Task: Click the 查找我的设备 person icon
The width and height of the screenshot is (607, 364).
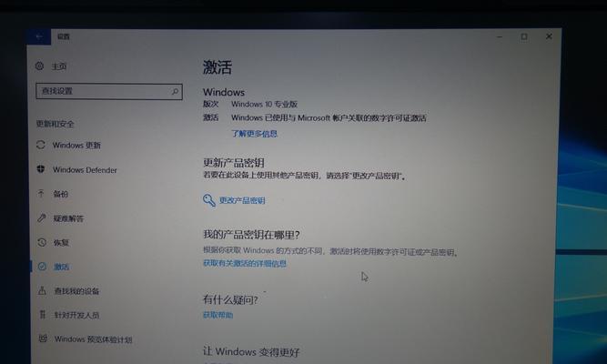Action: pyautogui.click(x=42, y=290)
